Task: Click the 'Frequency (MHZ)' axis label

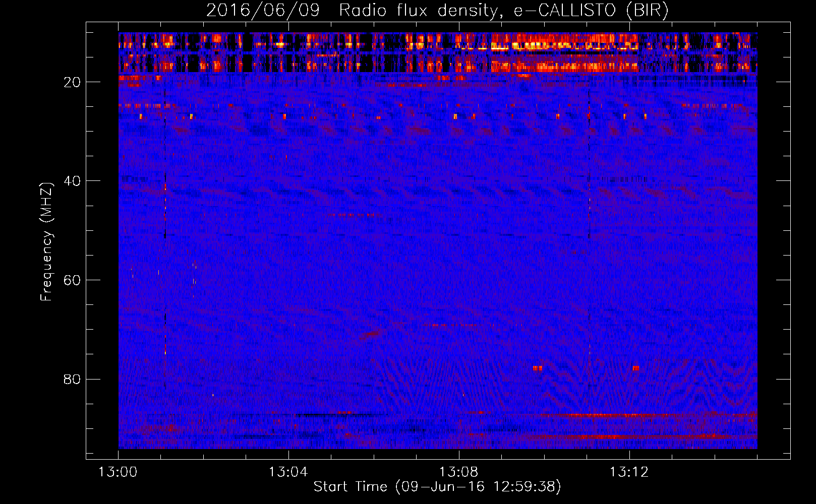Action: point(46,241)
